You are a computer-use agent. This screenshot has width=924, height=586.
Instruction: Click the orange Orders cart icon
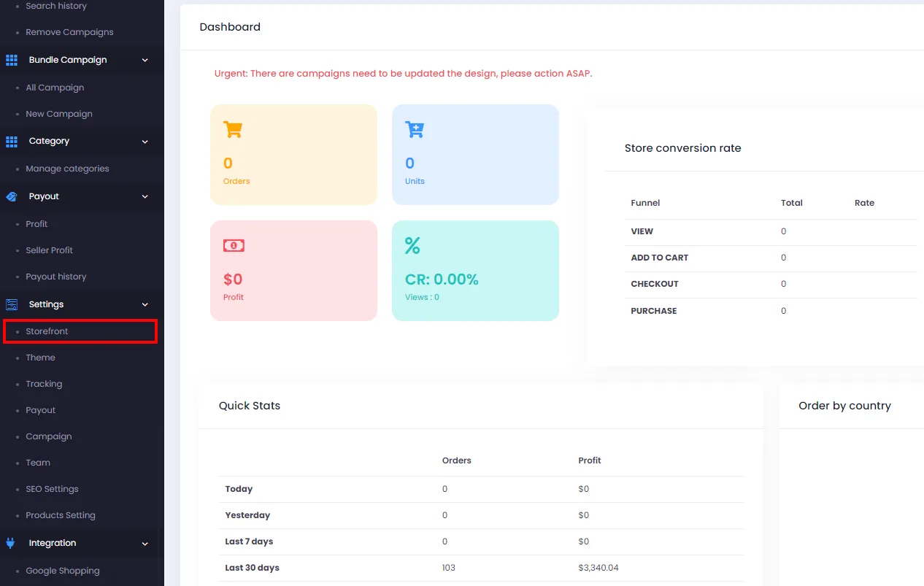[x=233, y=130]
